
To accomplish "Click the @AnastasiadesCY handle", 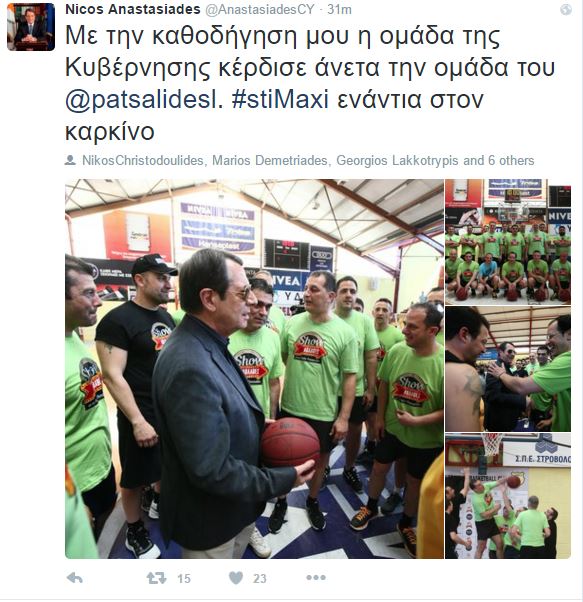I will [260, 9].
